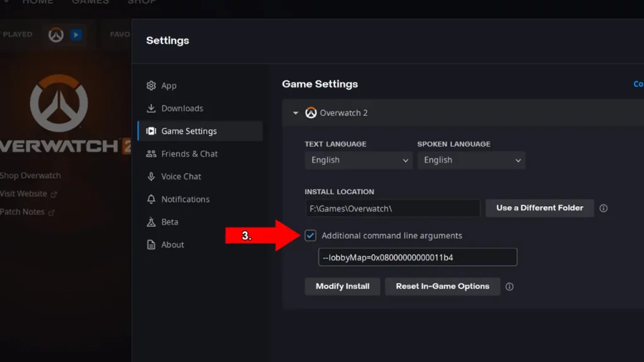Click the info icon beside Use a Different Folder
Screen dimensions: 644x362
(x=604, y=208)
